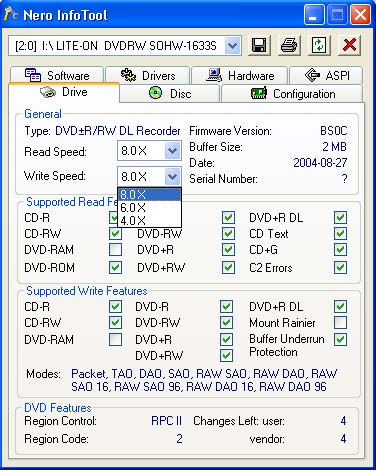Screen dimensions: 376x470
Task: Toggle CD Text read checkbox
Action: [x=340, y=233]
